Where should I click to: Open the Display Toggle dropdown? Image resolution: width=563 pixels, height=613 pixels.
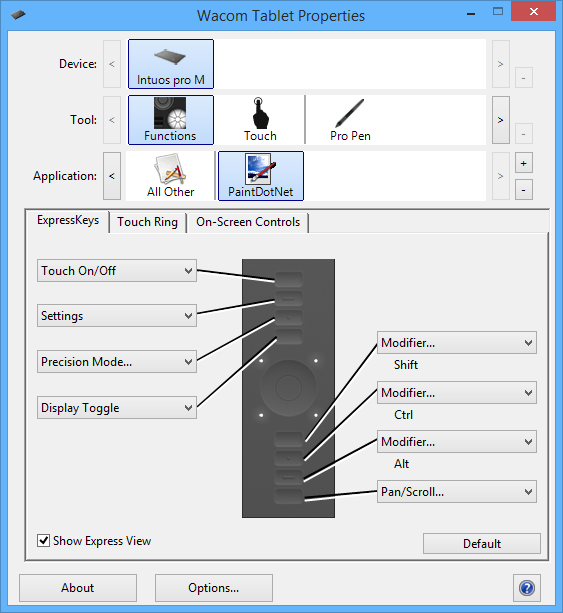117,408
